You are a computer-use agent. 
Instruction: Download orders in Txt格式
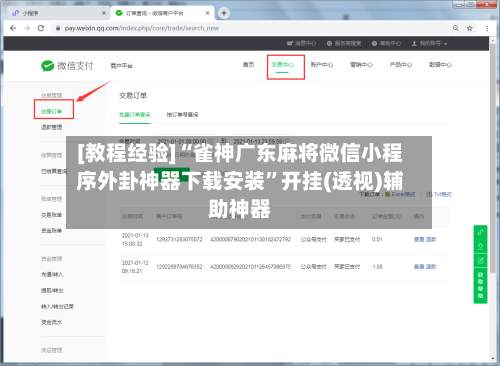point(439,194)
